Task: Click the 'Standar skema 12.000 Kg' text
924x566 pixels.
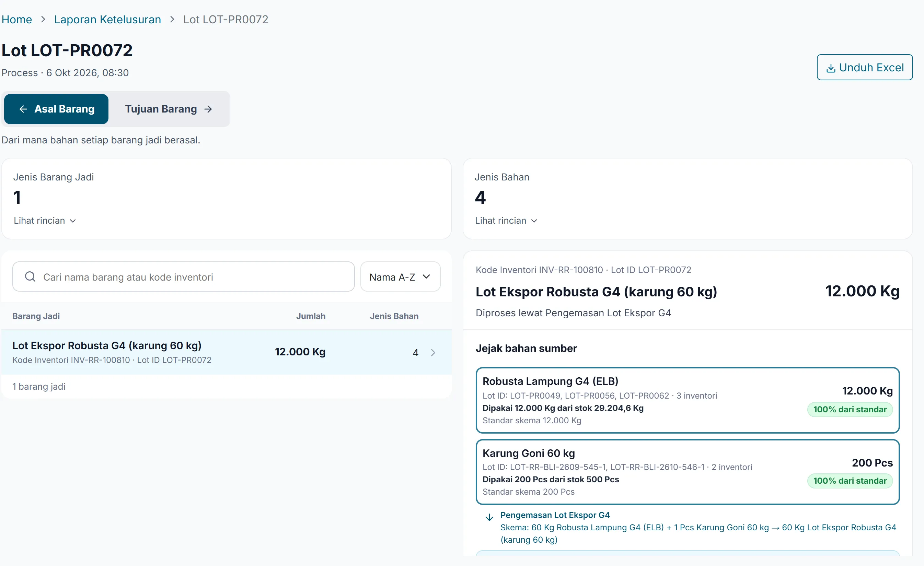Action: pos(532,420)
